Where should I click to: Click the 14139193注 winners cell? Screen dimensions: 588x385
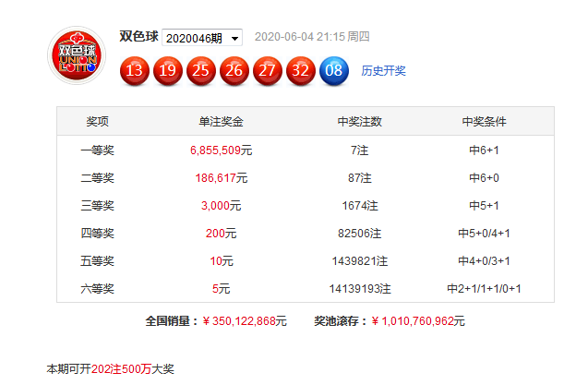[x=359, y=289]
